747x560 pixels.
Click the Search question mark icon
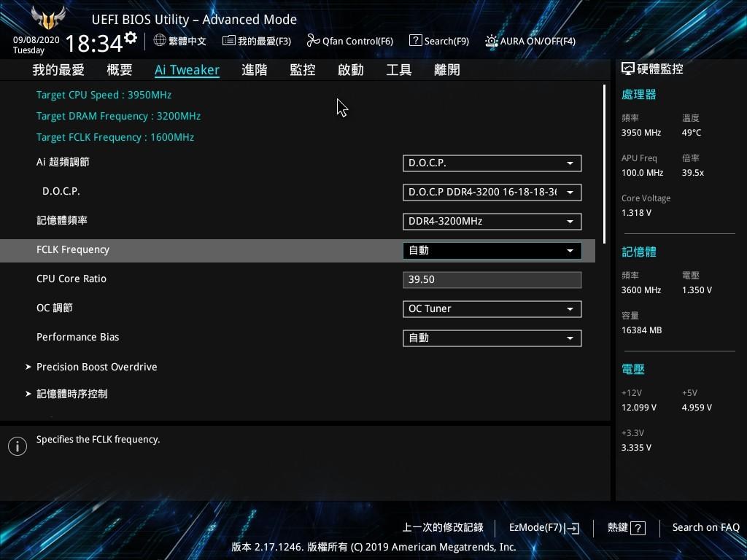pos(415,41)
